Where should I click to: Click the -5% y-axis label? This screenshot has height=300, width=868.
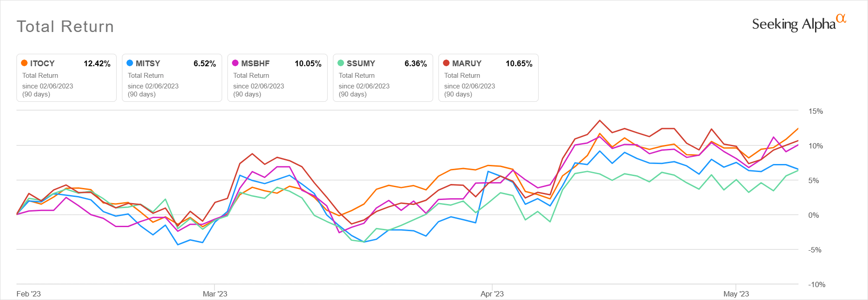(815, 250)
